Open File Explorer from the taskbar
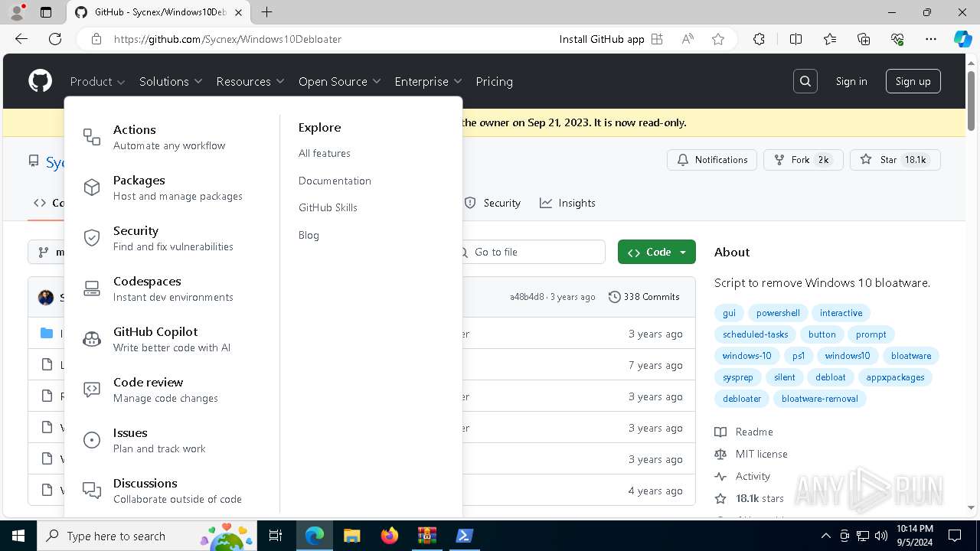The width and height of the screenshot is (980, 551). 351,536
